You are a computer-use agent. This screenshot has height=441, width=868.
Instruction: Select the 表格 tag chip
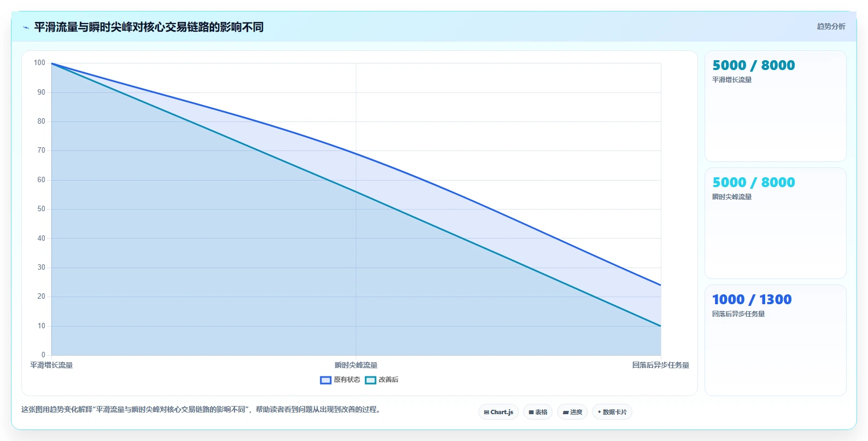[x=538, y=412]
